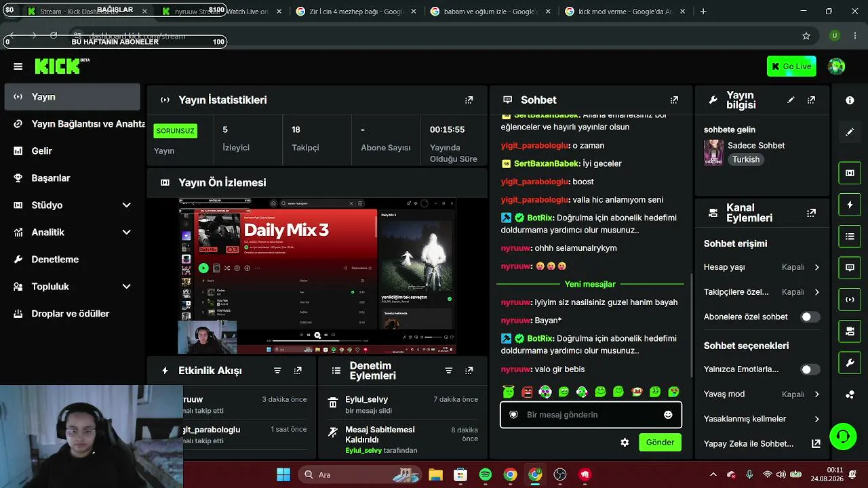Open Takipçilere özel chat setting
The width and height of the screenshot is (868, 488).
click(x=762, y=292)
